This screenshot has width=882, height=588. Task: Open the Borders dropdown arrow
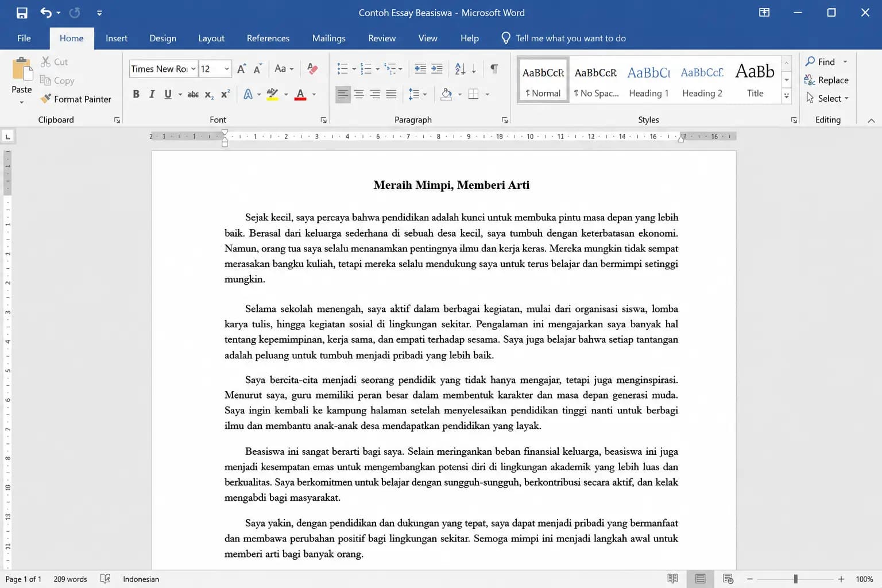point(488,94)
